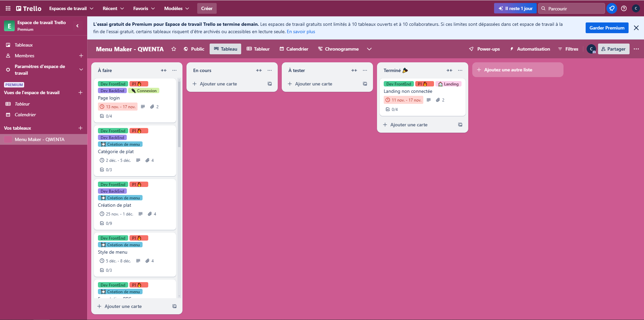The width and height of the screenshot is (644, 320).
Task: Open the help question mark icon
Action: [x=624, y=8]
